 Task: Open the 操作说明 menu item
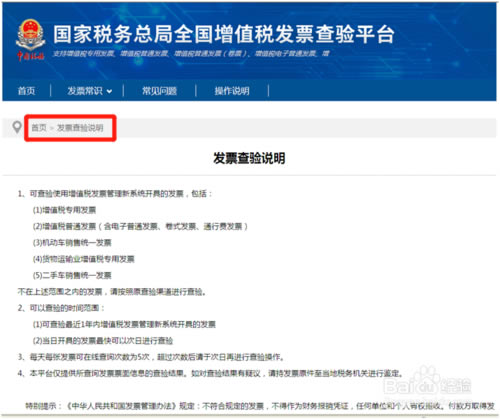click(232, 91)
